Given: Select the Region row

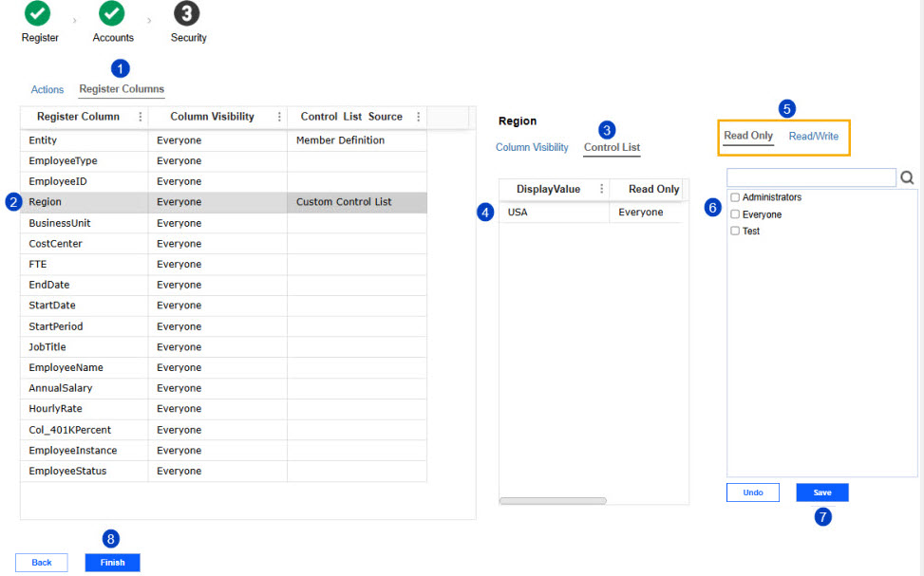Looking at the screenshot, I should (223, 202).
